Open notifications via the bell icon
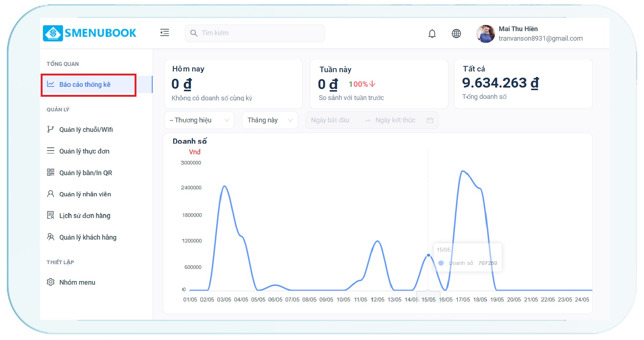 (432, 34)
